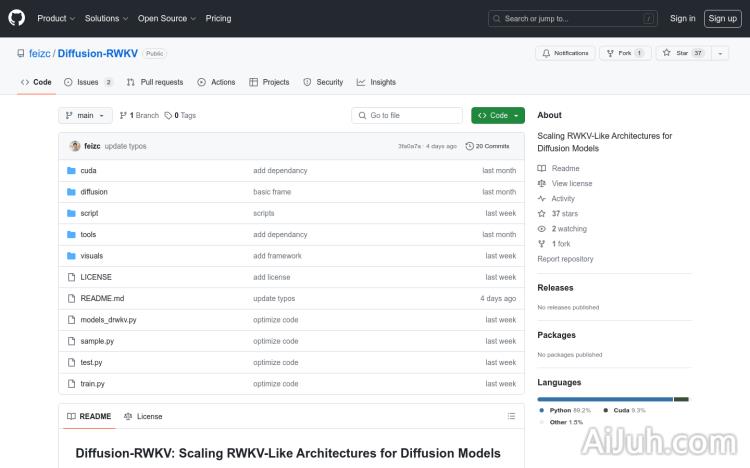Expand the green Code dropdown button

[x=498, y=115]
